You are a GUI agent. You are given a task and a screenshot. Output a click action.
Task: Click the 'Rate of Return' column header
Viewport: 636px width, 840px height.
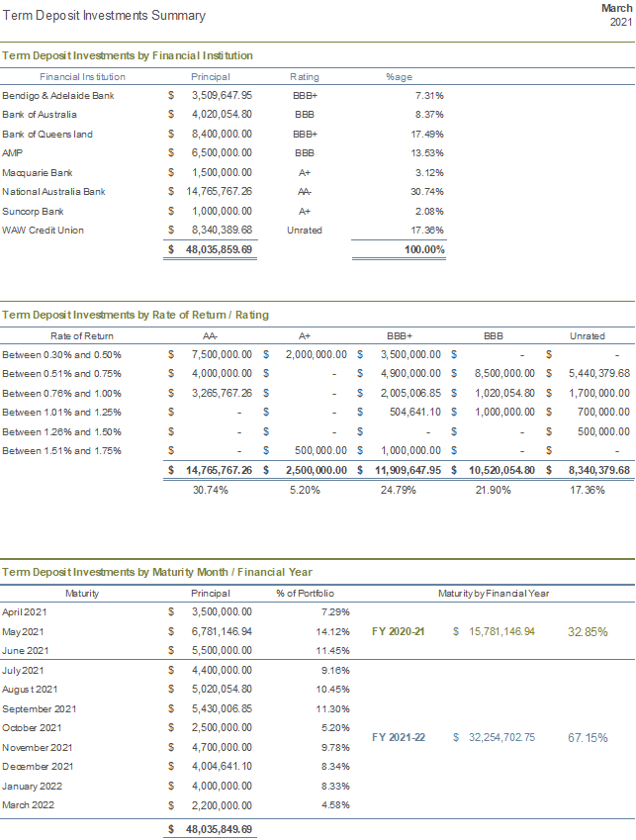click(82, 335)
